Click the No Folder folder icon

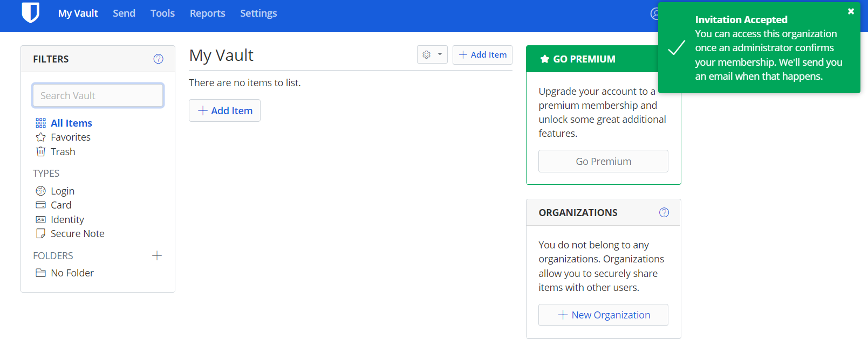[x=40, y=273]
